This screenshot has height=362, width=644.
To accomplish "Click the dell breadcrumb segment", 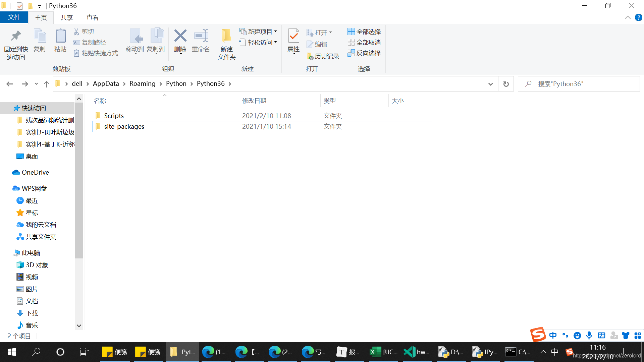I will tap(77, 84).
